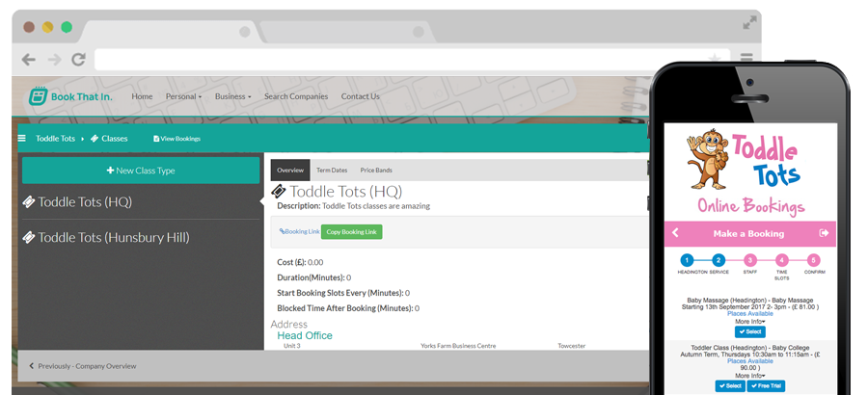This screenshot has height=395, width=868.
Task: Click the Head Office address heading
Action: 305,335
